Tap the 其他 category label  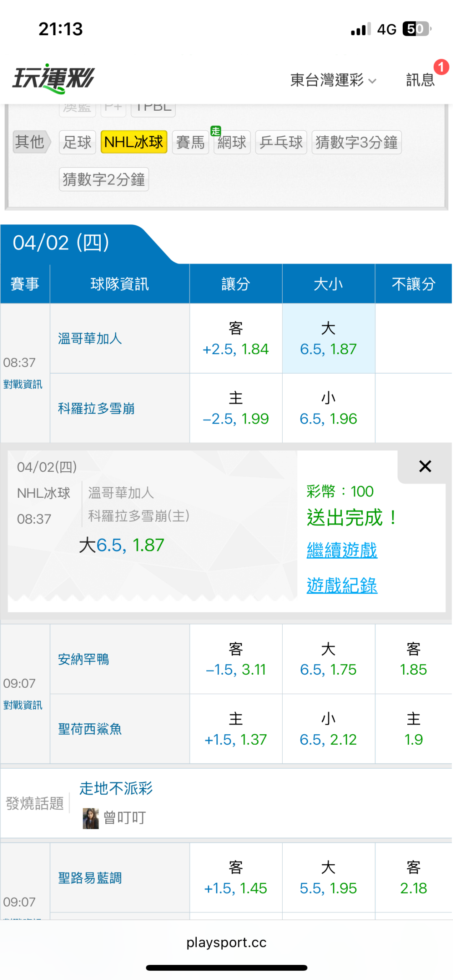tap(30, 142)
